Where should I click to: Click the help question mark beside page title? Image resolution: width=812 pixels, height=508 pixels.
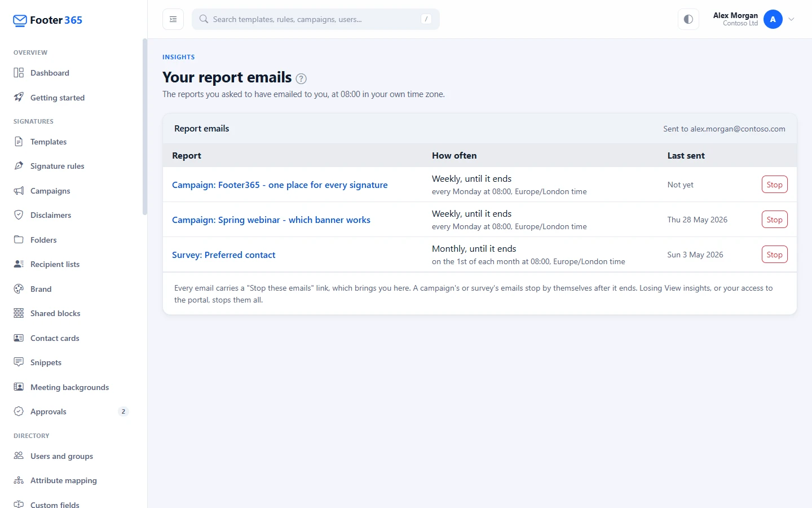coord(301,78)
